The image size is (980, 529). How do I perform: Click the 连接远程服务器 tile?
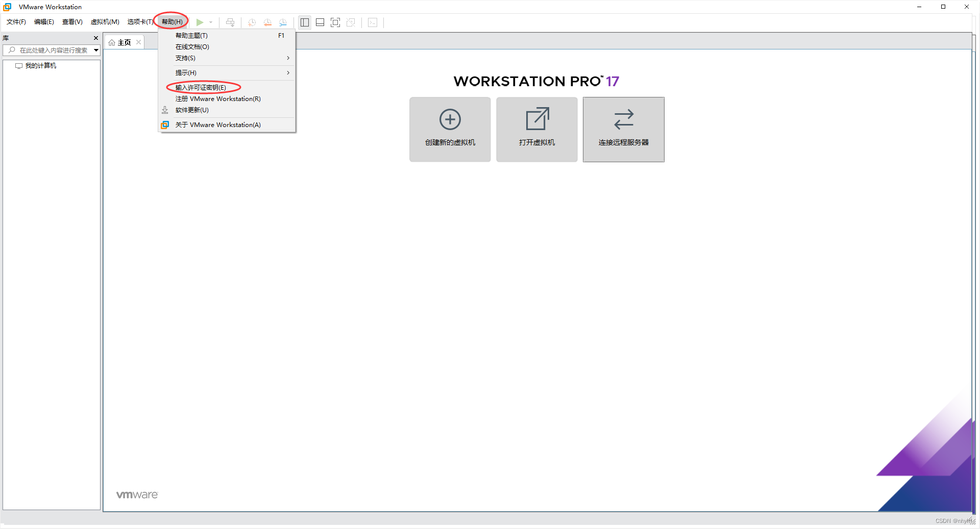click(x=623, y=130)
